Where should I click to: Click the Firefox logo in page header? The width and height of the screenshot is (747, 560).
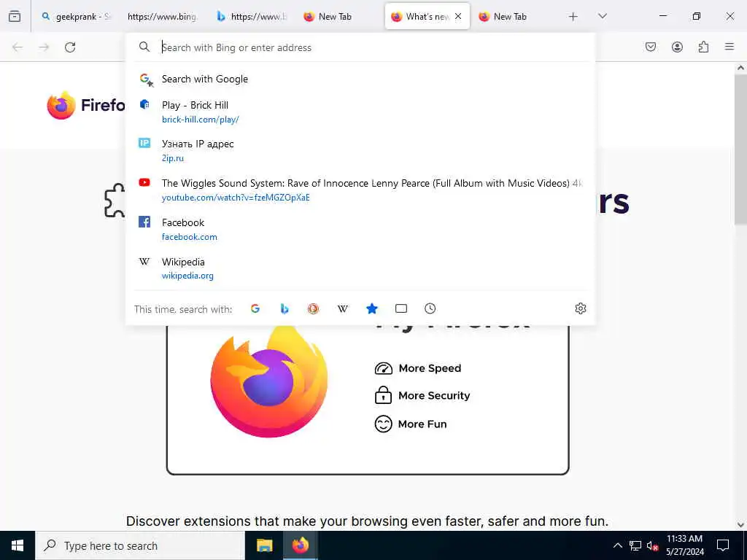[86, 105]
